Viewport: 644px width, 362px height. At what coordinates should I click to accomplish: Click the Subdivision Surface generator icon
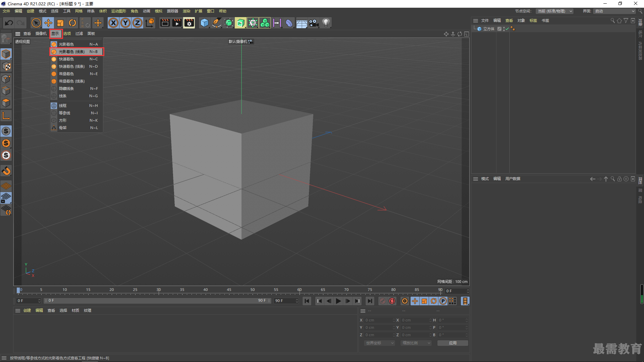point(229,23)
